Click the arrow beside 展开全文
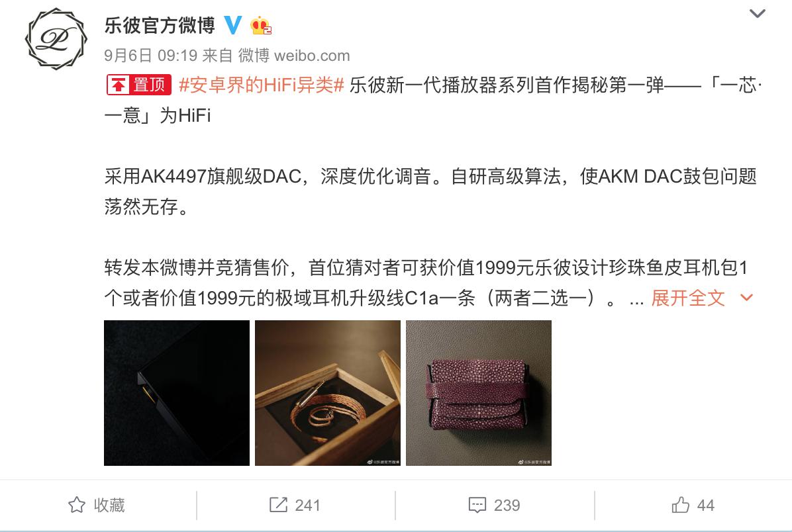The image size is (792, 532). (x=746, y=298)
